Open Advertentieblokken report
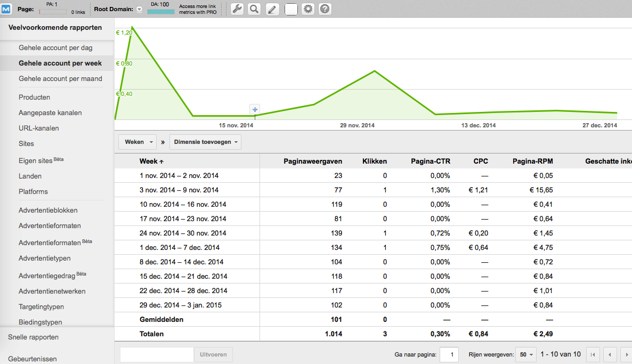This screenshot has height=364, width=632. pyautogui.click(x=48, y=210)
